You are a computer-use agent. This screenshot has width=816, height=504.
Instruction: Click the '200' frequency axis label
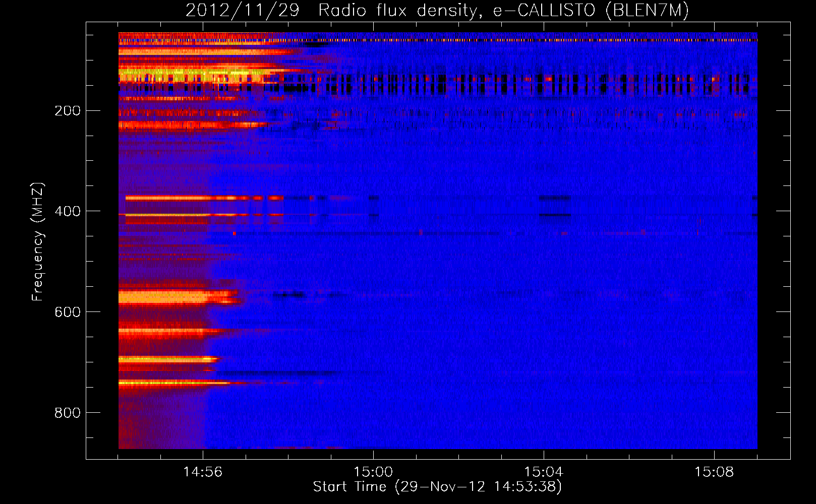click(67, 111)
